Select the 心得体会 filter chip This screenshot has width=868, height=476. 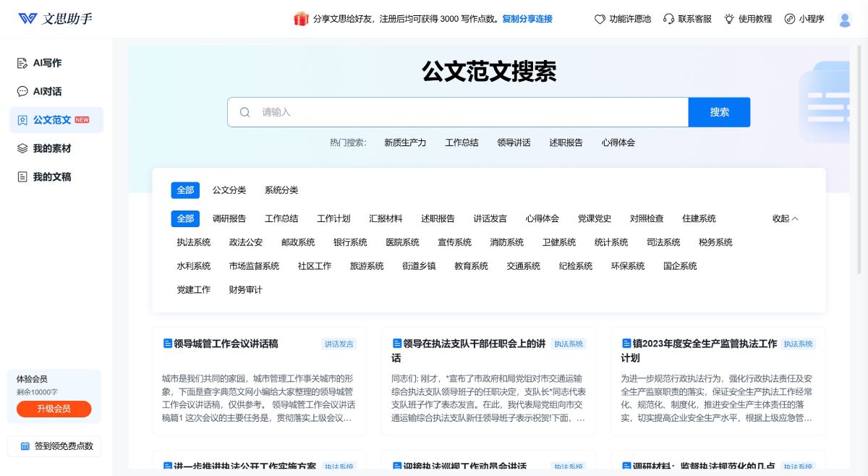coord(542,218)
